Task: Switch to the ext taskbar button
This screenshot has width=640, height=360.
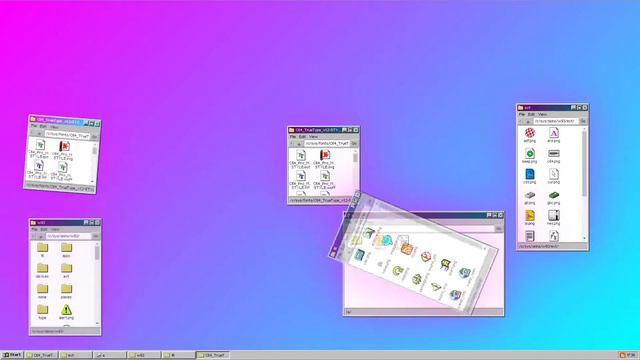Action: [x=76, y=355]
